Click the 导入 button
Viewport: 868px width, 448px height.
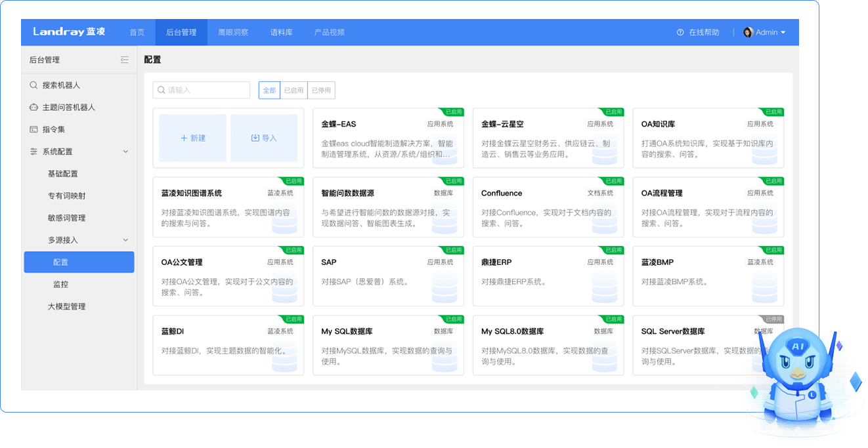click(264, 138)
